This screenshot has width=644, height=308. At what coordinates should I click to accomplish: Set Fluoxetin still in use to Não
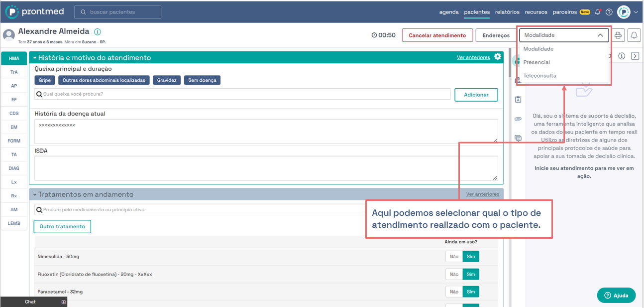pos(454,274)
